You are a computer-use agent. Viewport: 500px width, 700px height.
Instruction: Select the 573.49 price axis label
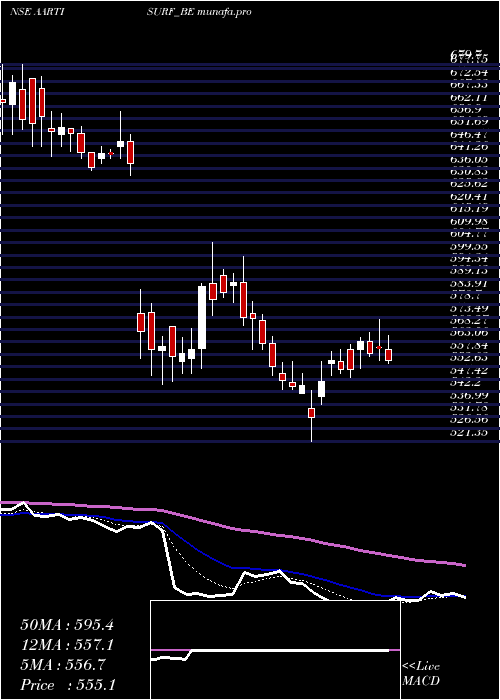point(469,308)
